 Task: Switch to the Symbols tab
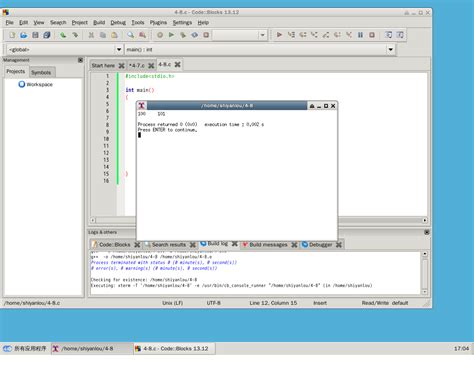coord(41,72)
